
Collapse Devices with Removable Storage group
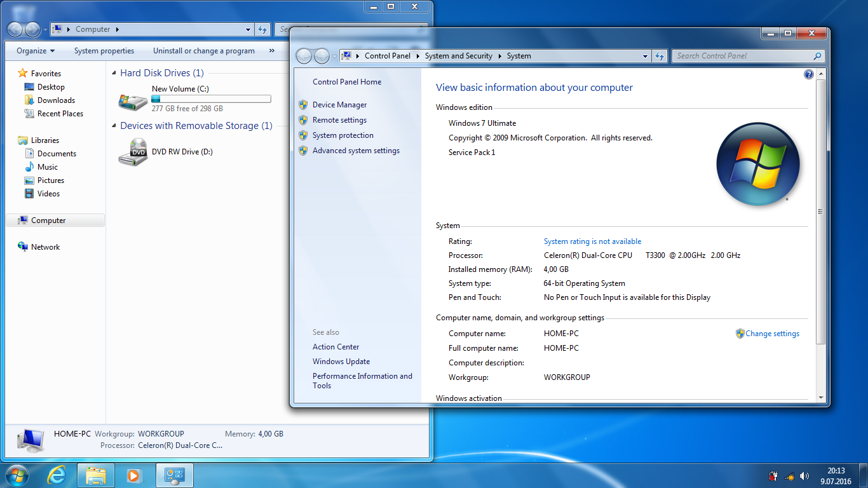[114, 126]
